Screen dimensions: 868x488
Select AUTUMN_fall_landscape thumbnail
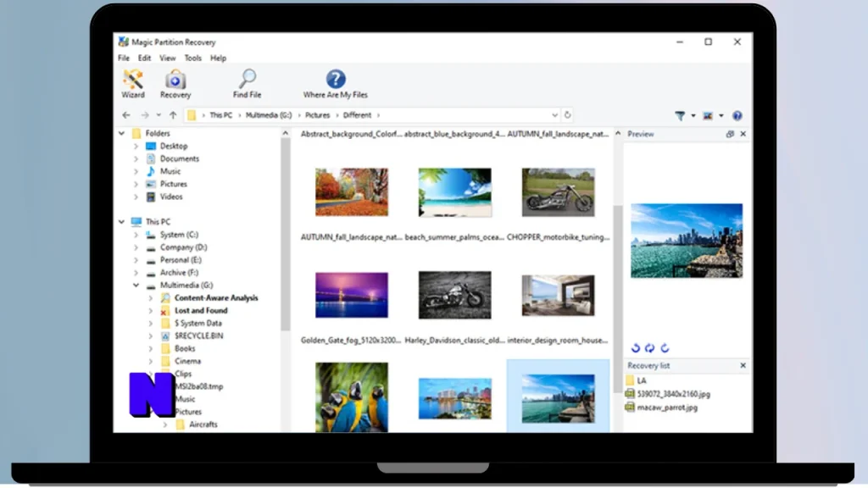tap(352, 192)
